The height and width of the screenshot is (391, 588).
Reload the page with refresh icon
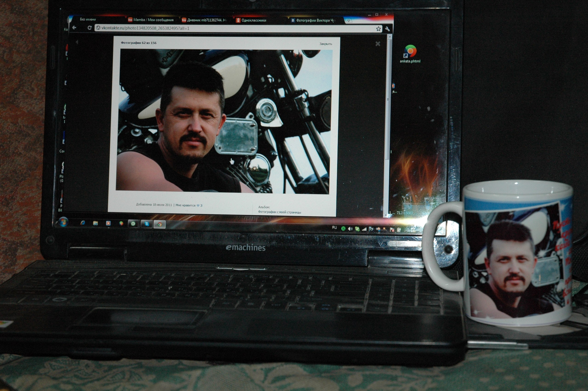tap(89, 28)
